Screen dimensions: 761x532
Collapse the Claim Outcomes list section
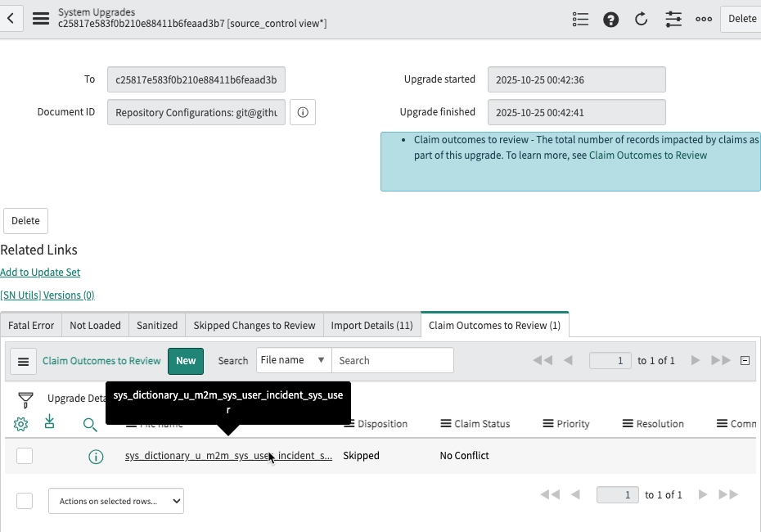coord(745,360)
